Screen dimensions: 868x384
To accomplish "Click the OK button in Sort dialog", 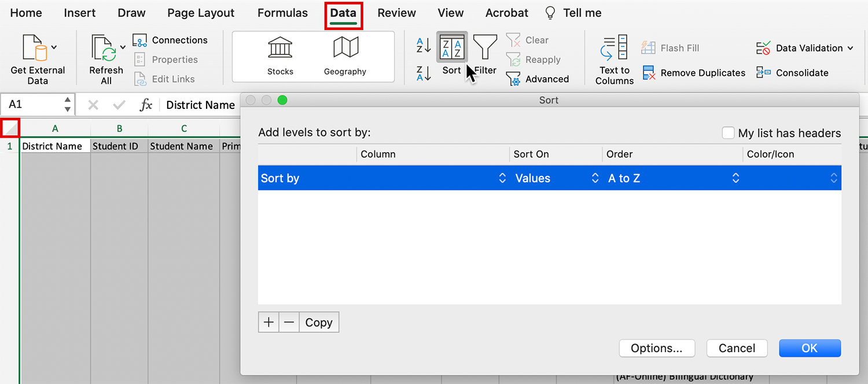I will (809, 348).
